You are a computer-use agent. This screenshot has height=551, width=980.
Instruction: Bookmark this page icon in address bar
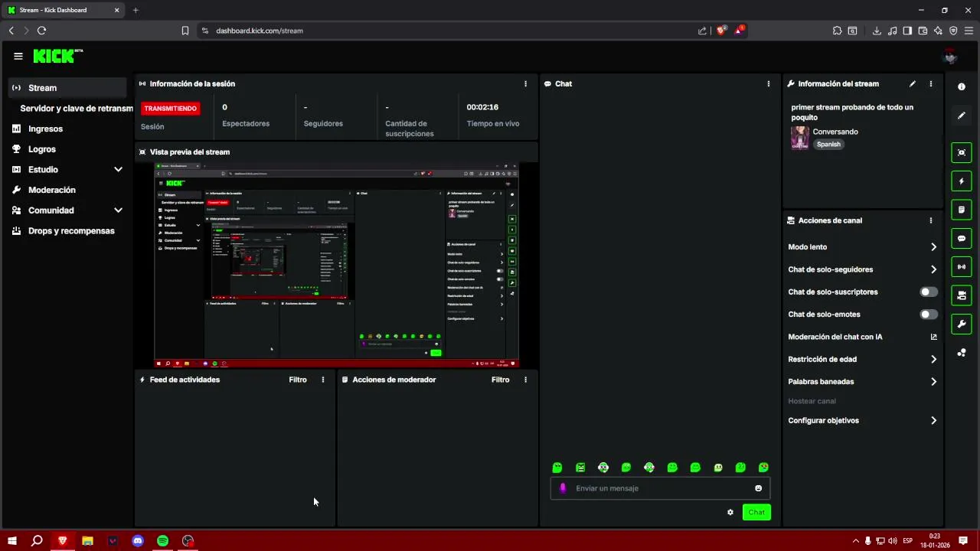pyautogui.click(x=185, y=31)
